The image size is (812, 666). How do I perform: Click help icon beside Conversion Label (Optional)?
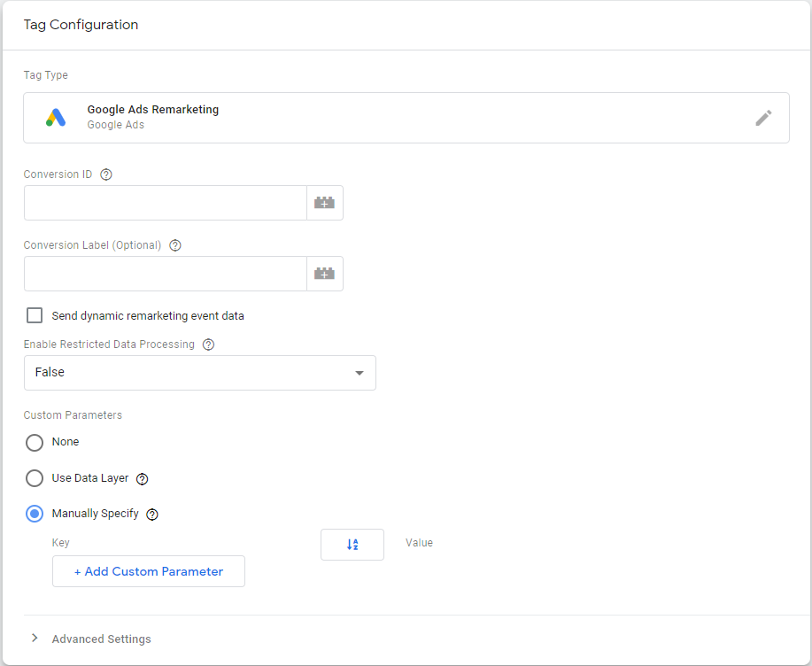(x=175, y=245)
